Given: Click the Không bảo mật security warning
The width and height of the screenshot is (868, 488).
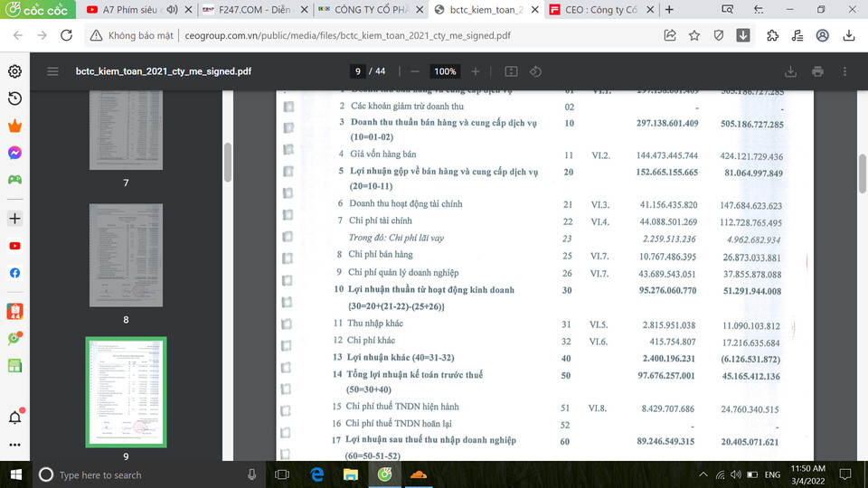Looking at the screenshot, I should click(132, 35).
